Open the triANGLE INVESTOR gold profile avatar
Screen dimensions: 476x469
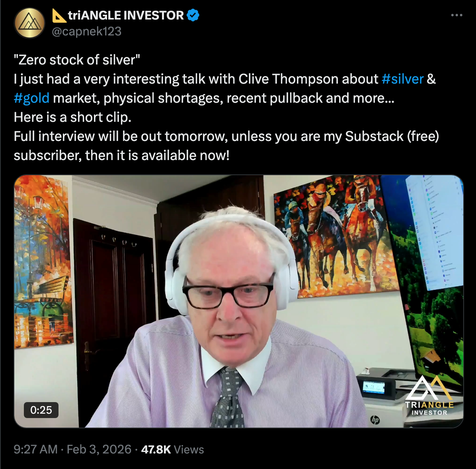[x=30, y=23]
